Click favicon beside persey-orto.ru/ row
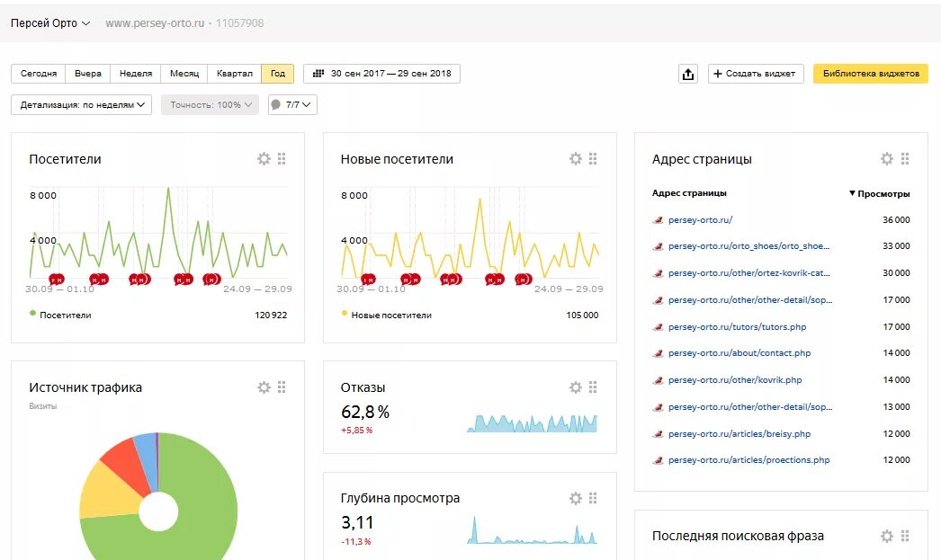The height and width of the screenshot is (560, 941). point(658,220)
